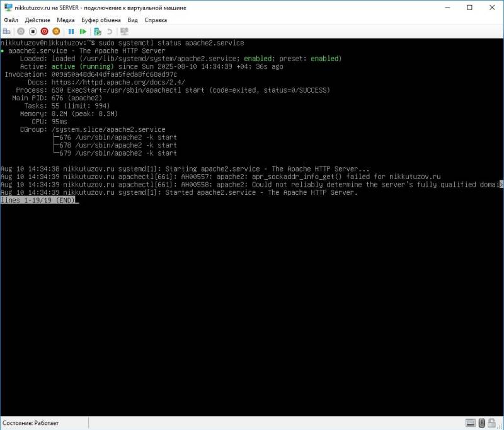Open the Медиа menu
The height and width of the screenshot is (430, 504).
tap(67, 19)
